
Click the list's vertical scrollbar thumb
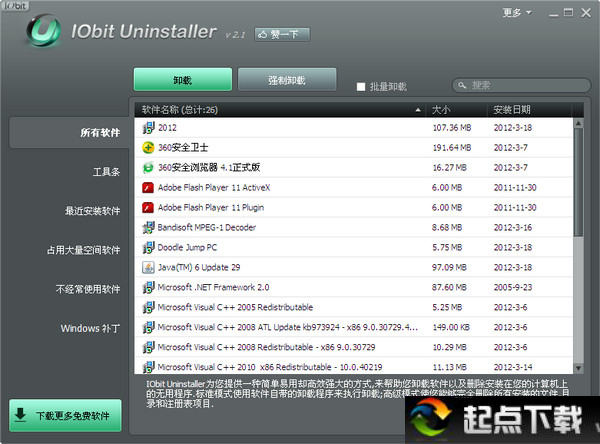578,182
